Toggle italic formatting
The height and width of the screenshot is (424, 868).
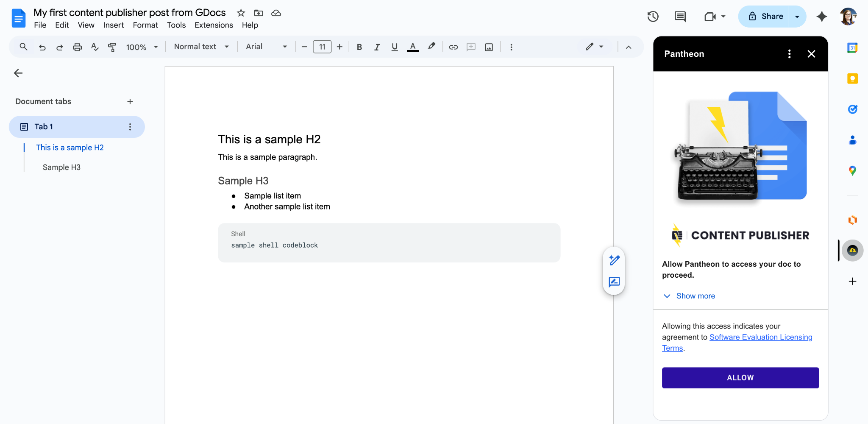click(377, 47)
